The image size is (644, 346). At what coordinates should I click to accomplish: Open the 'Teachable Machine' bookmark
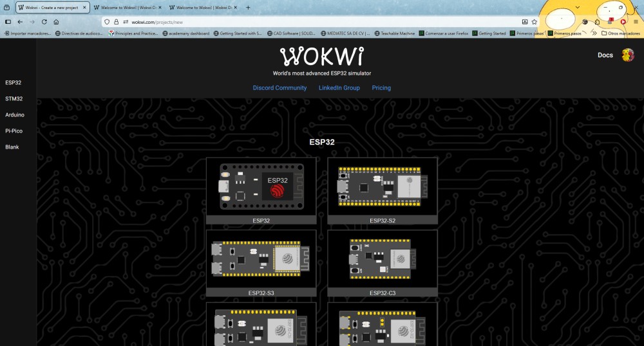[394, 33]
